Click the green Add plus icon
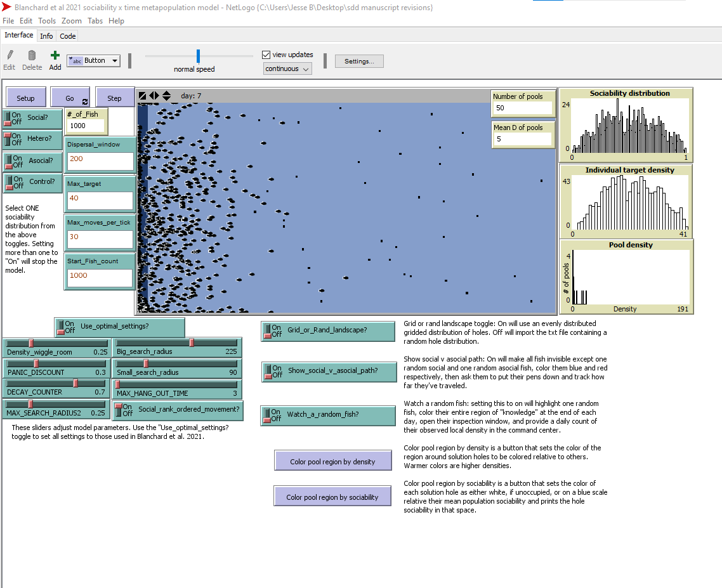722x588 pixels. click(x=55, y=56)
